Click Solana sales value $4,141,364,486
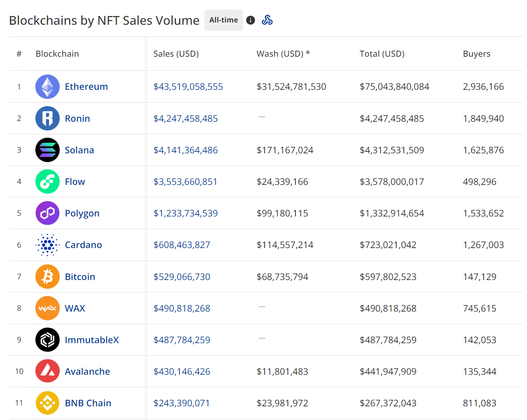Viewport: 527px width, 420px height. click(x=186, y=150)
